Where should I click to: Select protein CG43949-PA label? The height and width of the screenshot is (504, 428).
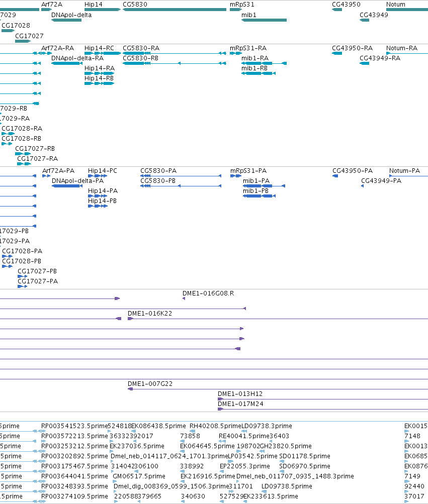point(381,180)
